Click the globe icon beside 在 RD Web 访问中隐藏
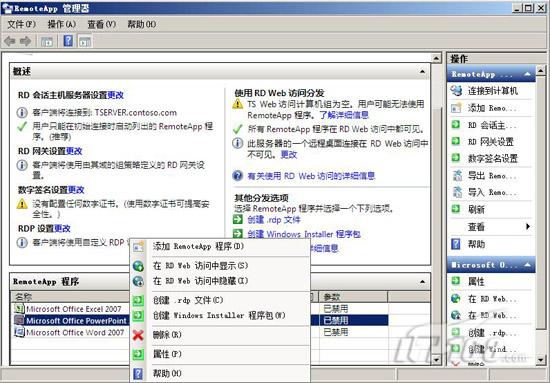Image resolution: width=550 pixels, height=383 pixels. click(138, 281)
